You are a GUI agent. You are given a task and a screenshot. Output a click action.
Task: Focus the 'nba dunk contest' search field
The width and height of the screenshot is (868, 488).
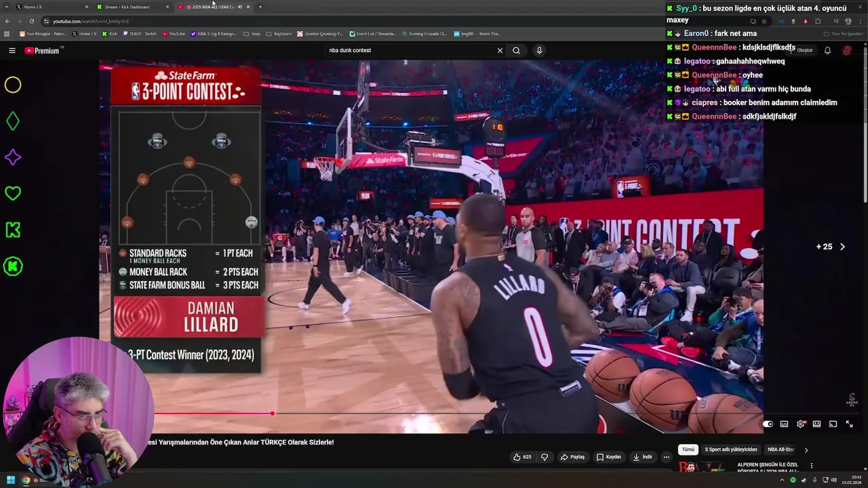pos(410,50)
